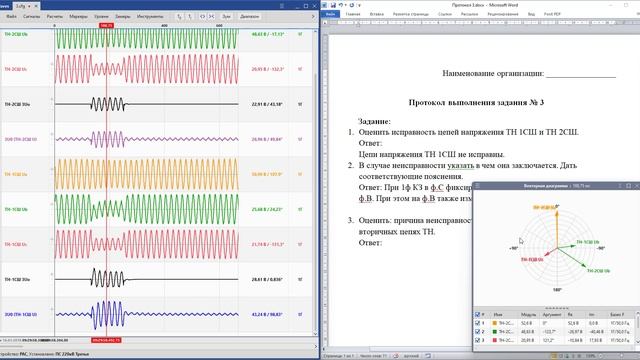This screenshot has height=360, width=640.
Task: Select the ТН-1СШ Ua orange signal label
Action: point(16,174)
